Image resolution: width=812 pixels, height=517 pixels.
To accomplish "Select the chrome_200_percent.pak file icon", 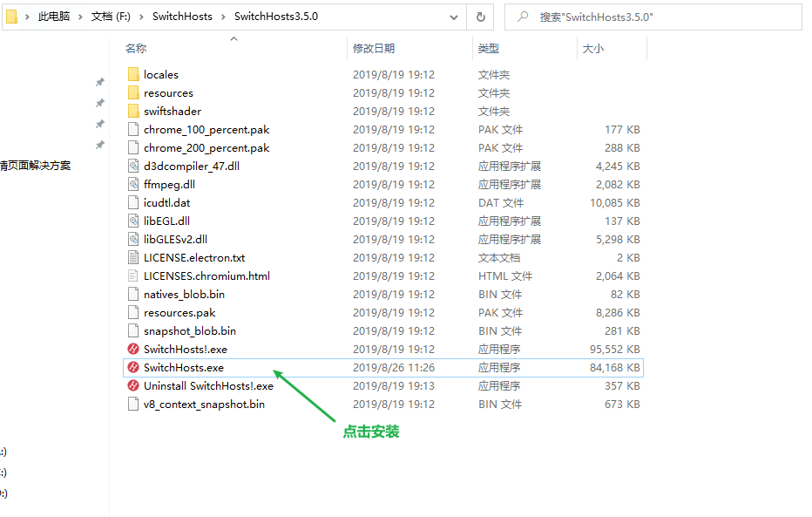I will (x=133, y=147).
